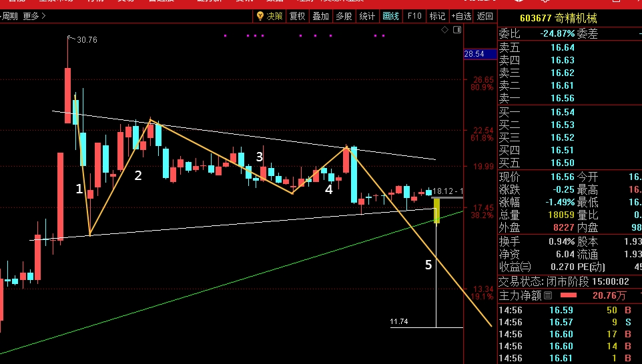
Task: Toggle the 画线 drawing tools
Action: [x=390, y=16]
